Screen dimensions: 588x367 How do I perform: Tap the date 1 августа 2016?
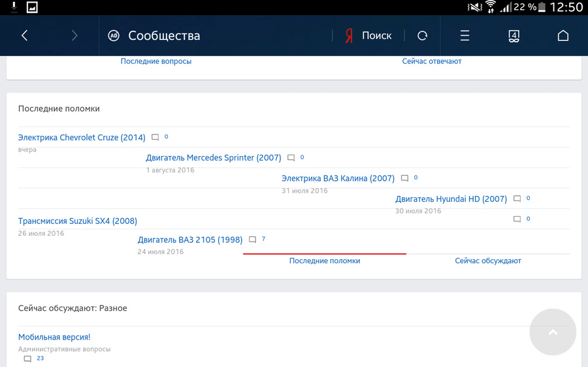171,170
